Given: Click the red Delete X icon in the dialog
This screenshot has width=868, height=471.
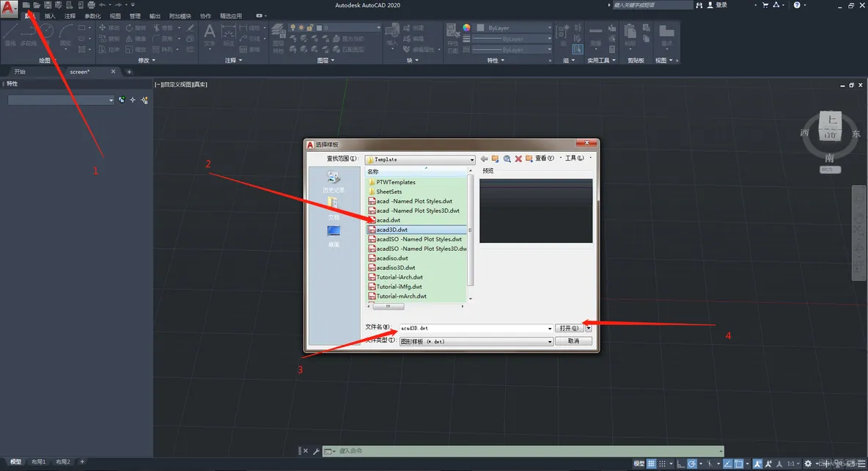Looking at the screenshot, I should pos(518,159).
